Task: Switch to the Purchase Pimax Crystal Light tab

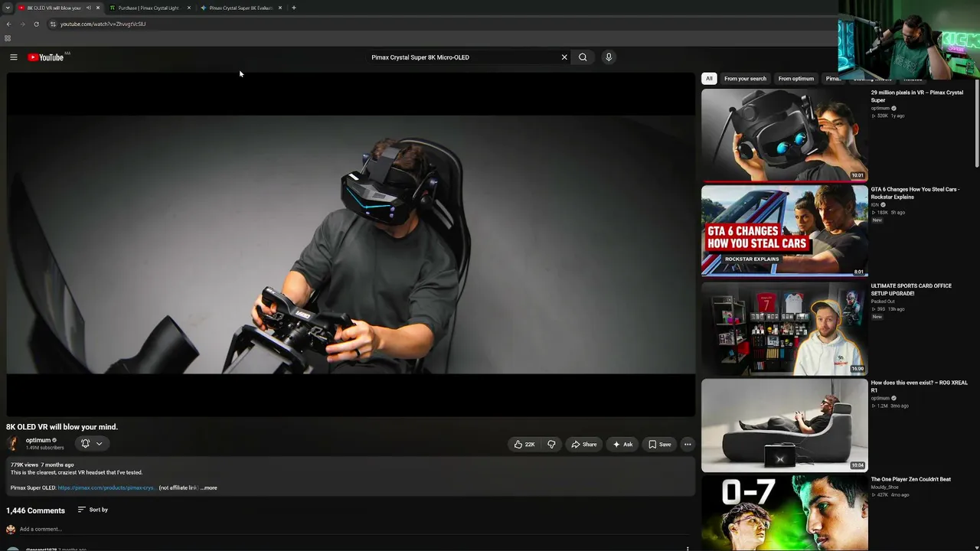Action: coord(149,8)
